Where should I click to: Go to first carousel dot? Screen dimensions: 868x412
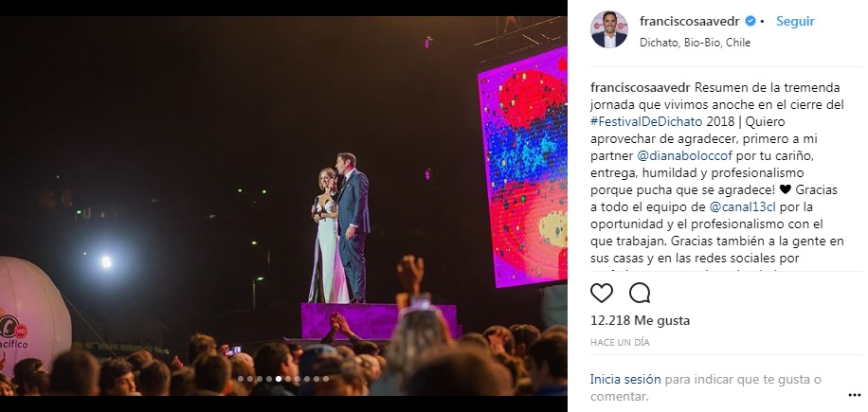point(241,379)
